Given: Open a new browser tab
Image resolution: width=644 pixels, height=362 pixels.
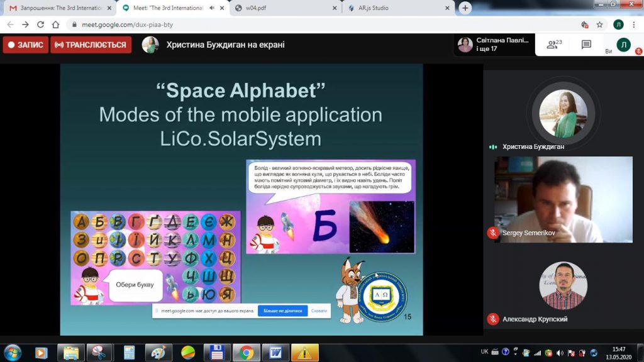Looking at the screenshot, I should 465,8.
